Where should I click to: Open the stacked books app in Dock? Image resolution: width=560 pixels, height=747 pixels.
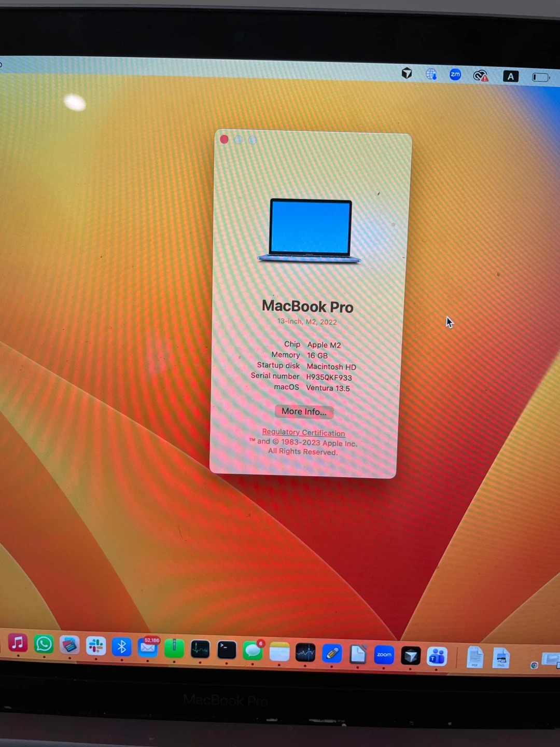pyautogui.click(x=69, y=645)
